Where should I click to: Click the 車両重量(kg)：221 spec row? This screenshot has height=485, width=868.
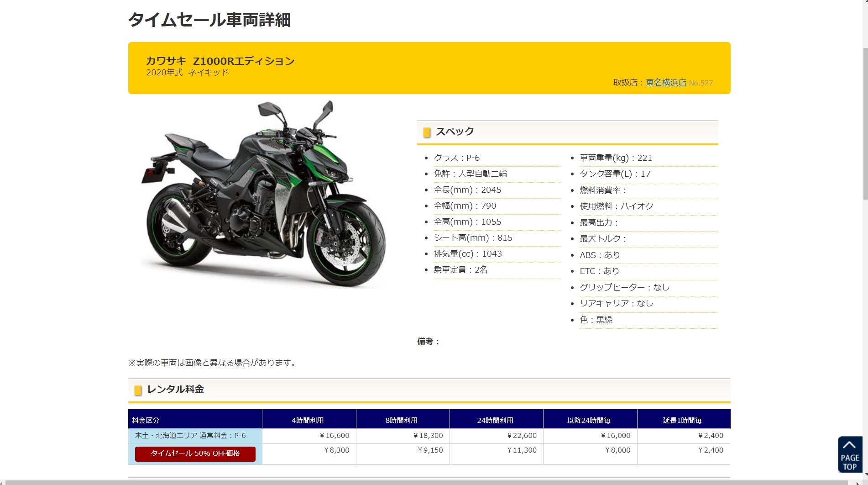648,158
